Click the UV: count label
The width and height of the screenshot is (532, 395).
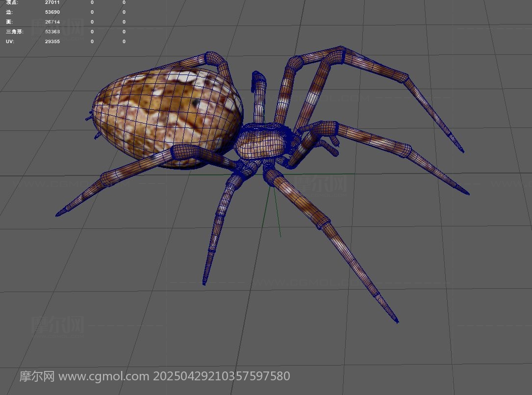(x=10, y=41)
